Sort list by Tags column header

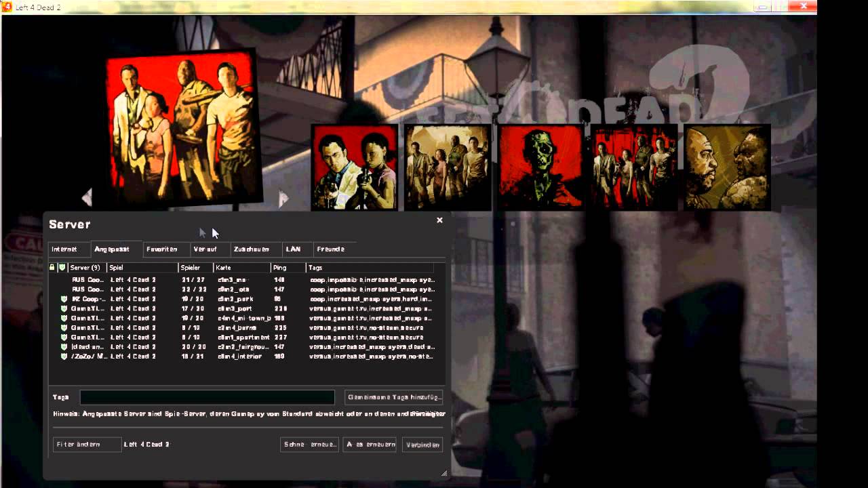[x=370, y=268]
